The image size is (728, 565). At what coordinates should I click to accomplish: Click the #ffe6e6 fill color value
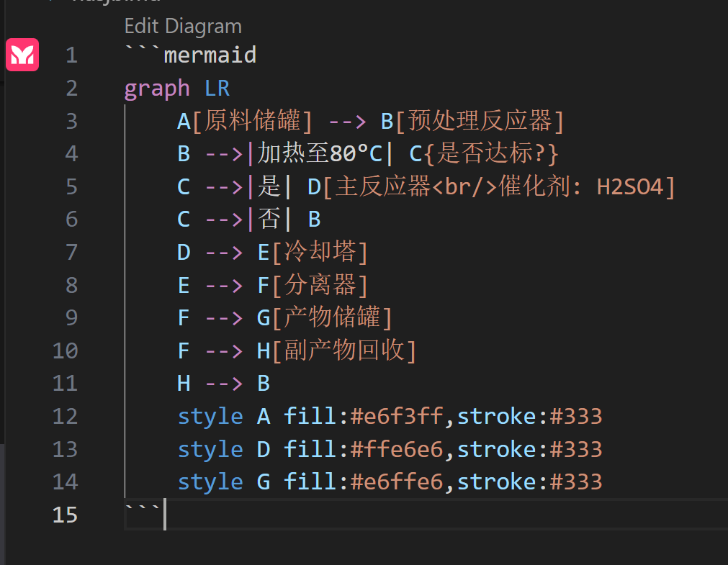[x=397, y=449]
